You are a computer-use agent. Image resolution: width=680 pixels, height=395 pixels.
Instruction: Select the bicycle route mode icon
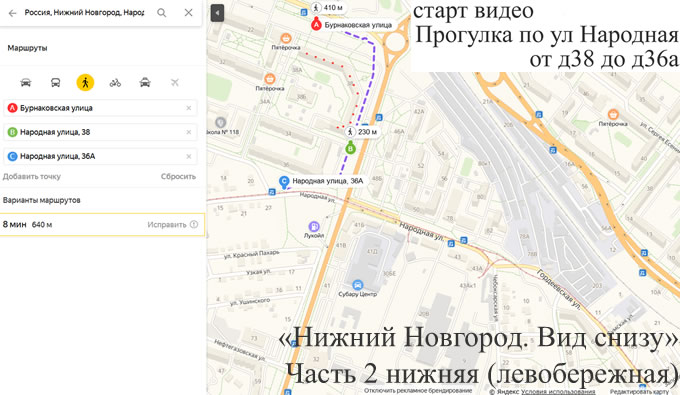point(115,82)
